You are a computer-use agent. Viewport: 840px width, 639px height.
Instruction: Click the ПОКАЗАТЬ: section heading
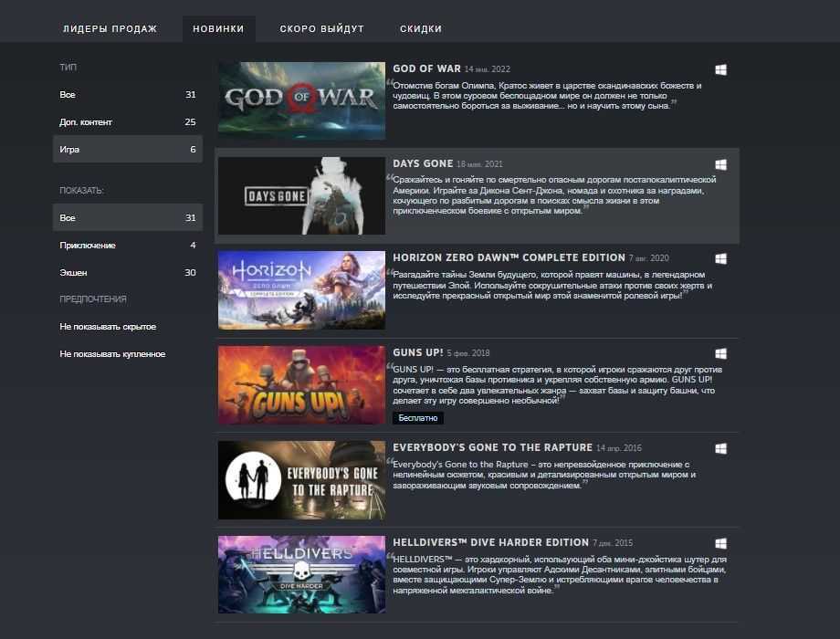[x=81, y=190]
